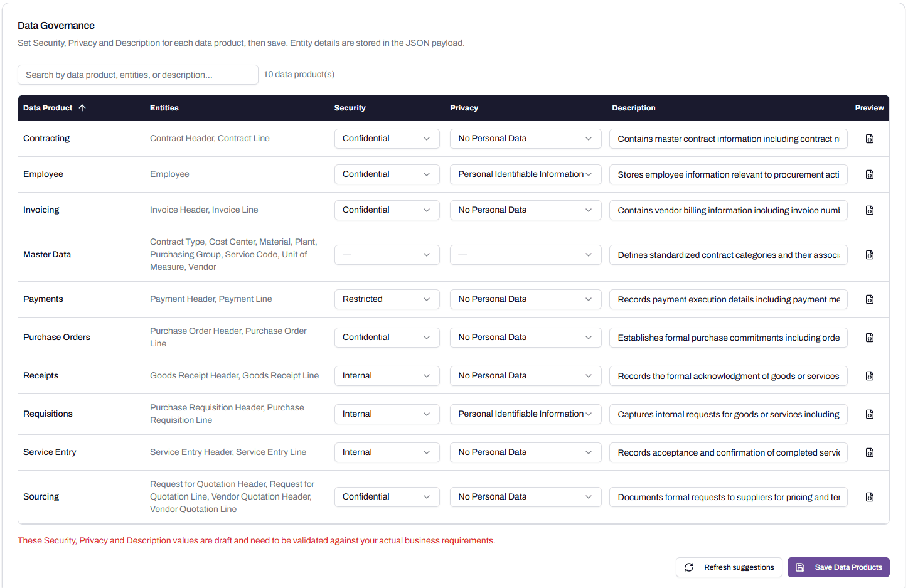
Task: Click the '10 data product(s)' count label
Action: [299, 75]
